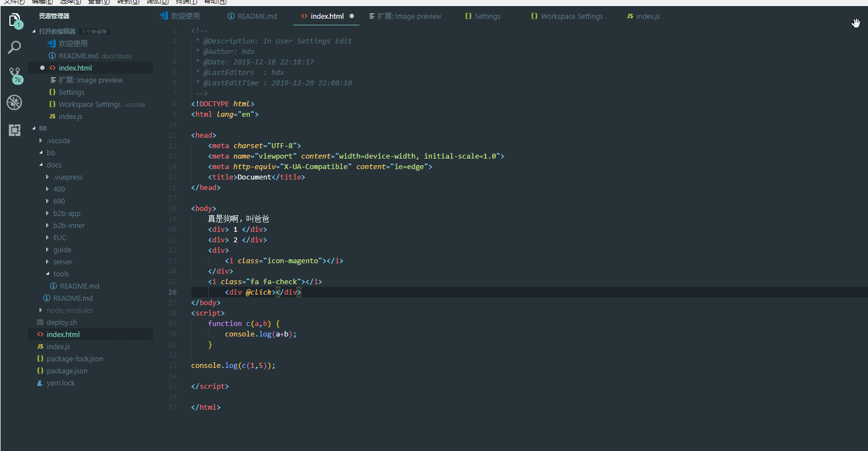Image resolution: width=868 pixels, height=451 pixels.
Task: Collapse the tools folder
Action: 47,274
